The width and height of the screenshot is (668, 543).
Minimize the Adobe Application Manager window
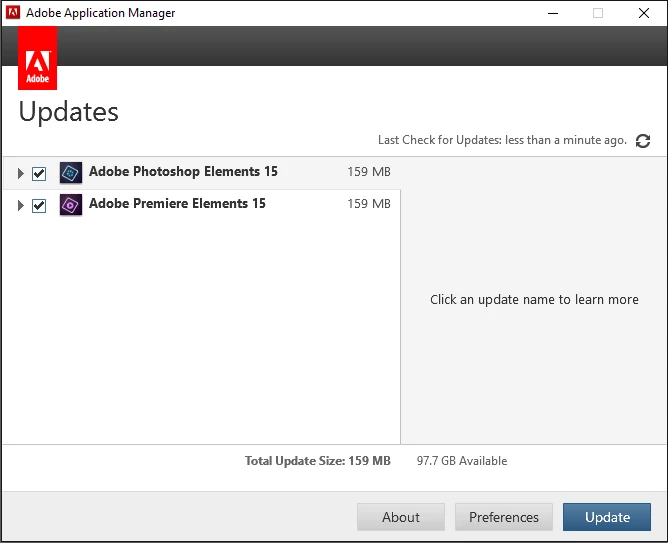(x=553, y=13)
